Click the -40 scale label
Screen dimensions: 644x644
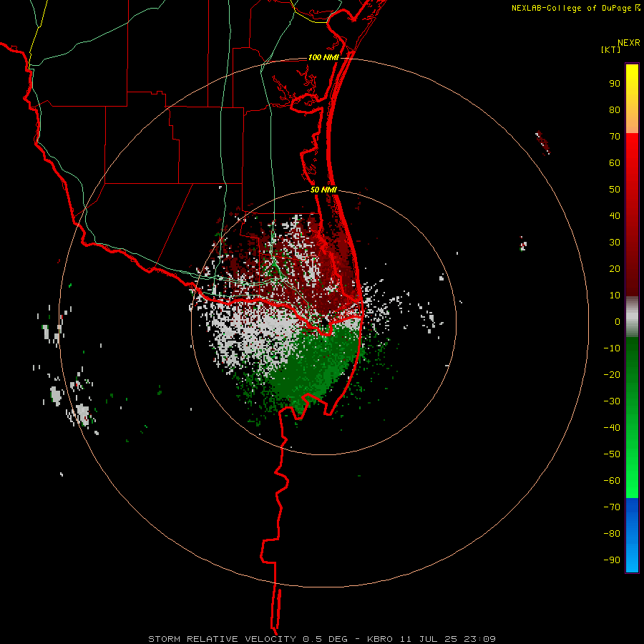612,428
